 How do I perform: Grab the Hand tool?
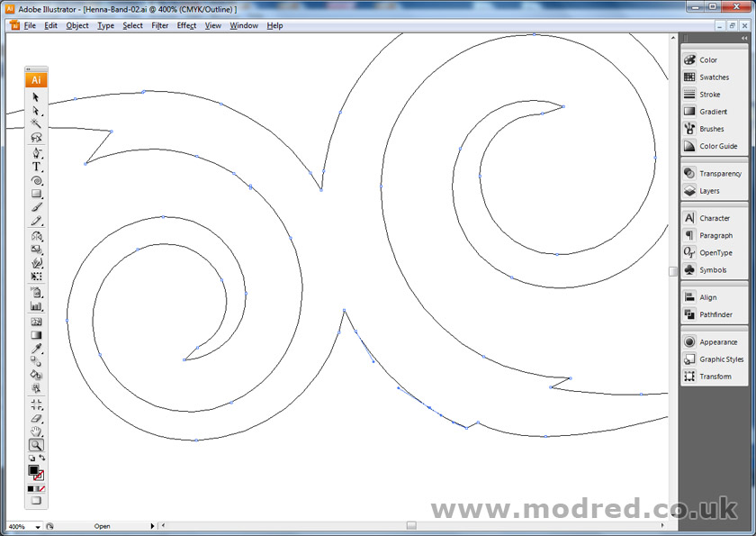(x=36, y=430)
